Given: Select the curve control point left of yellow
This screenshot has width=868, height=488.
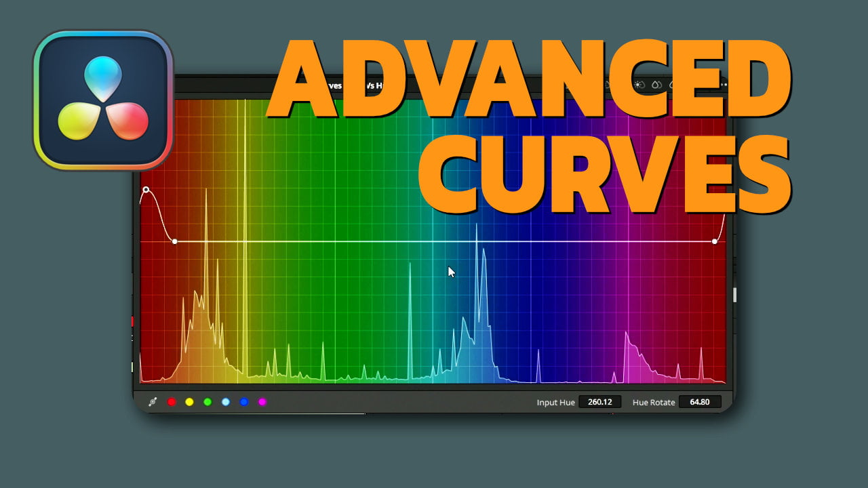Looking at the screenshot, I should click(175, 241).
